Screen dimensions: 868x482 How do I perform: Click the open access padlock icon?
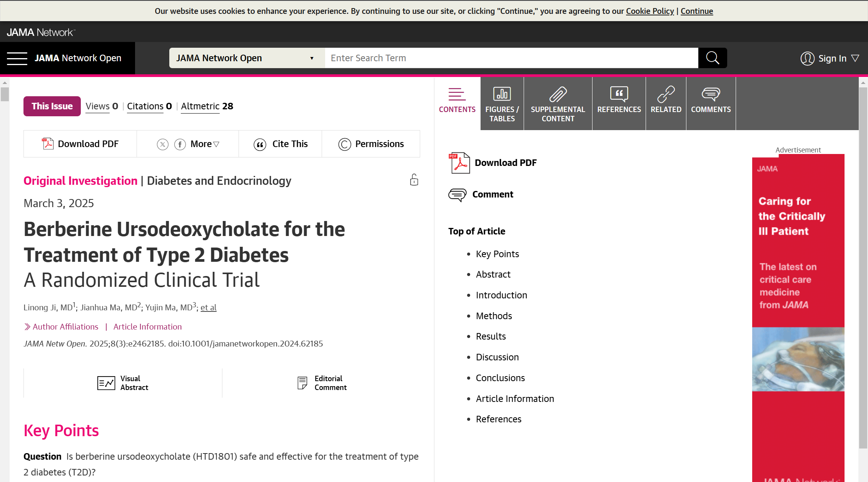414,180
